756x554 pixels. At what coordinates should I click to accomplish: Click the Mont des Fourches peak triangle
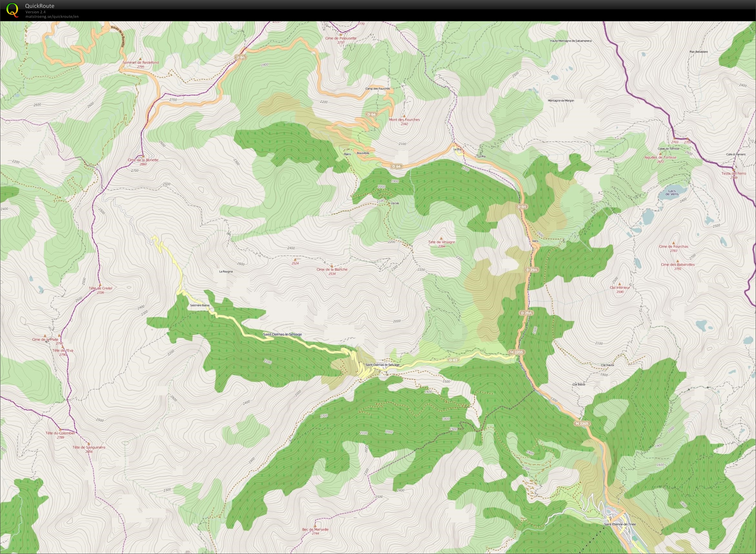[x=404, y=116]
